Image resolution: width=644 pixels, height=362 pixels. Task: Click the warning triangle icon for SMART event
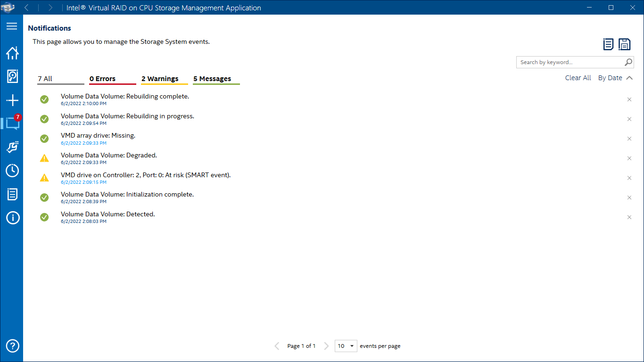point(44,178)
